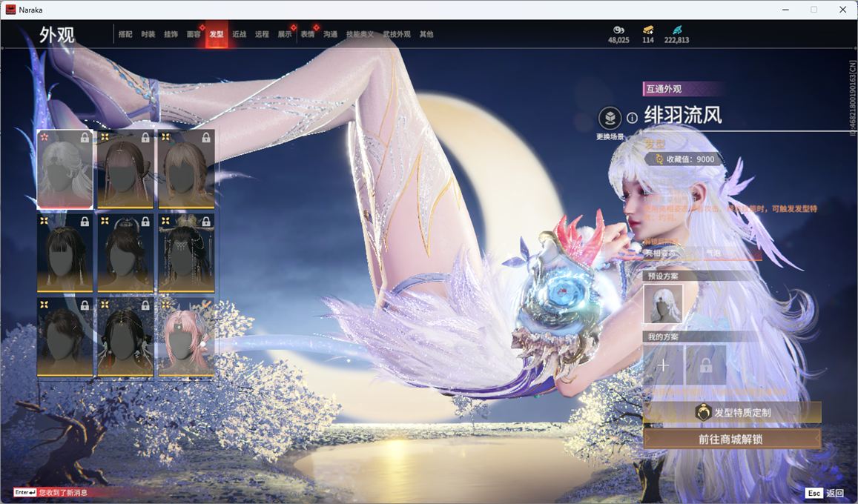Viewport: 858px width, 504px height.
Task: Select the white-haired hairstyle thumbnail in the top row
Action: [x=65, y=170]
